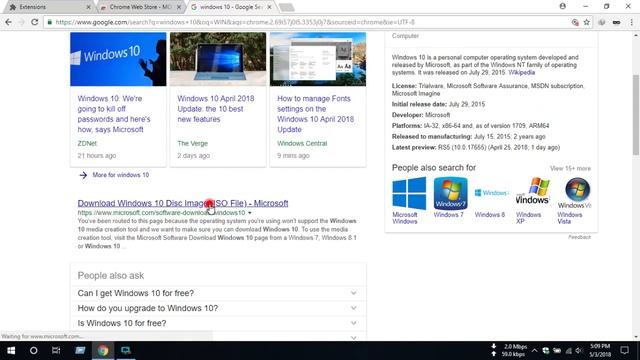The width and height of the screenshot is (640, 360).
Task: Open ZDNet article about killing off passwords
Action: 114,114
